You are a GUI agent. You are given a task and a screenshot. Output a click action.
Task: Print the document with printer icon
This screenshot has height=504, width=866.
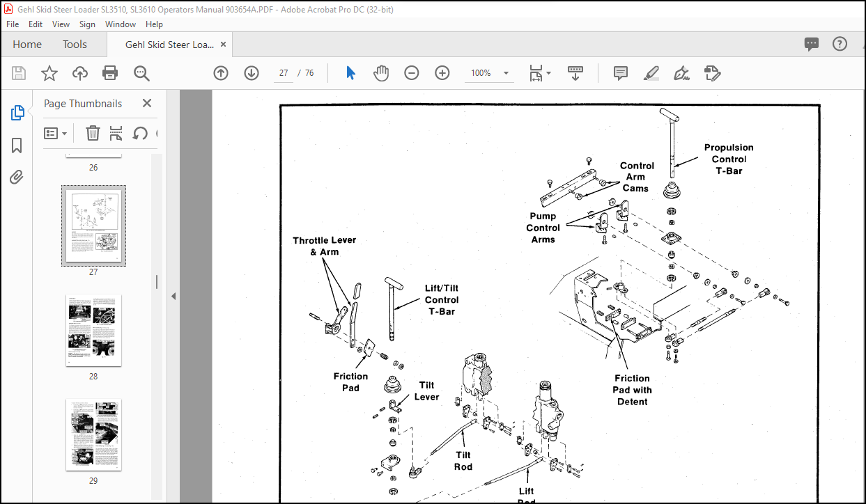(x=110, y=73)
